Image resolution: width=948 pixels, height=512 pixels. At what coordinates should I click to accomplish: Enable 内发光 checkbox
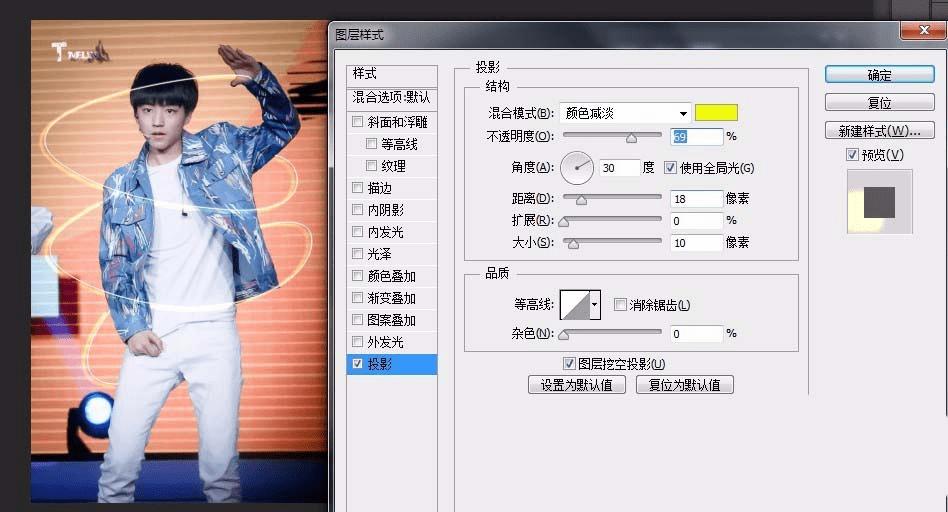click(357, 232)
